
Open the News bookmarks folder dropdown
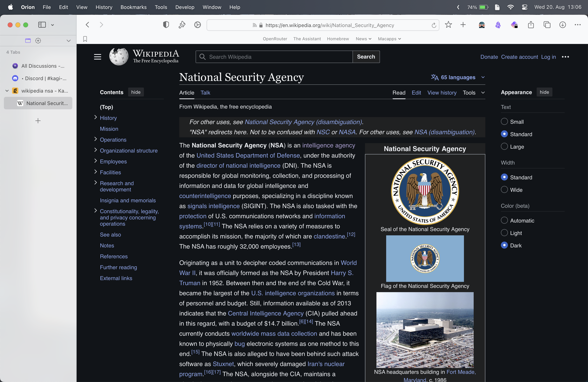click(x=363, y=39)
